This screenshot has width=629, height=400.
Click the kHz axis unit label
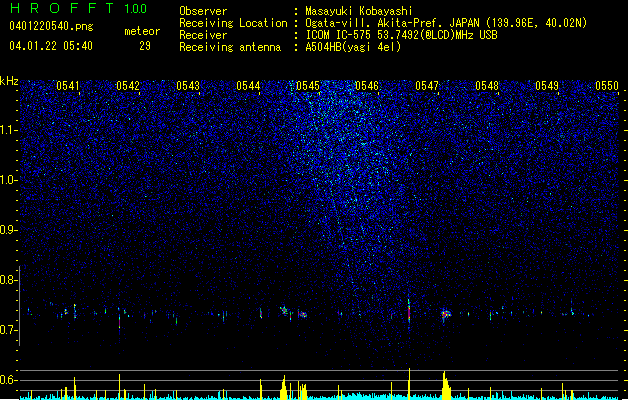click(9, 81)
